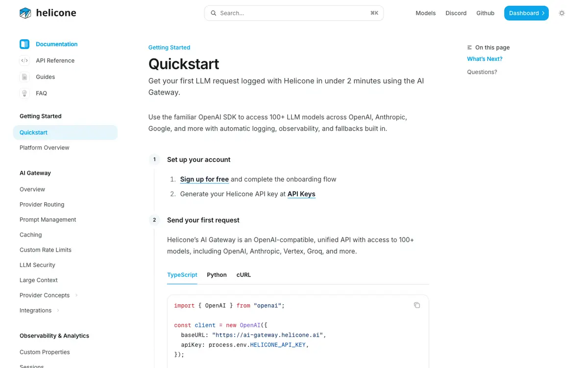Click the search magnifier icon
The image size is (588, 368).
click(x=214, y=13)
